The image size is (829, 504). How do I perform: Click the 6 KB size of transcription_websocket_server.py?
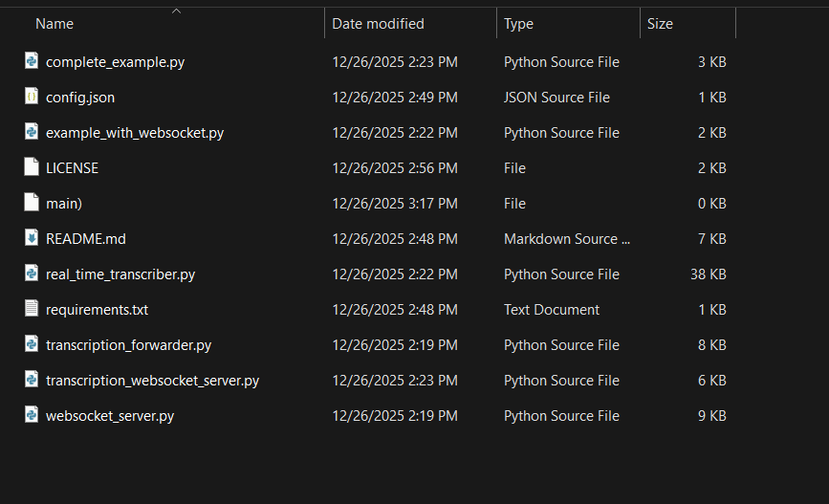coord(712,381)
